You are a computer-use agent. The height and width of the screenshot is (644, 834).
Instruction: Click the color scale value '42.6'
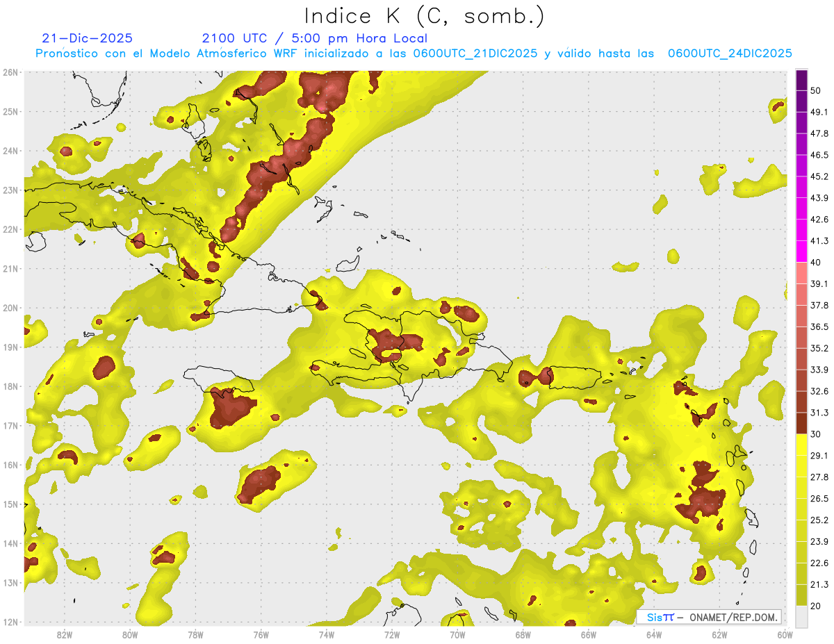819,220
